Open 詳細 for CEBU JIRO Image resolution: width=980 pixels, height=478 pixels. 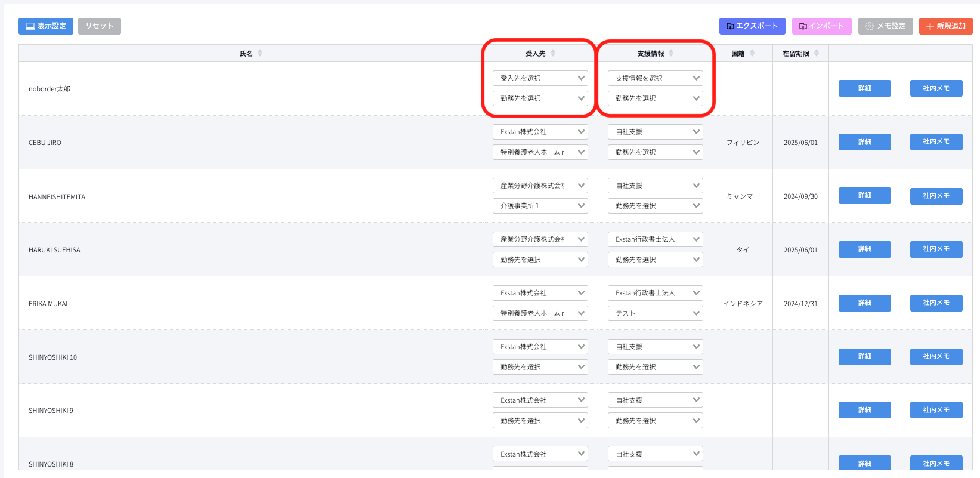point(864,142)
